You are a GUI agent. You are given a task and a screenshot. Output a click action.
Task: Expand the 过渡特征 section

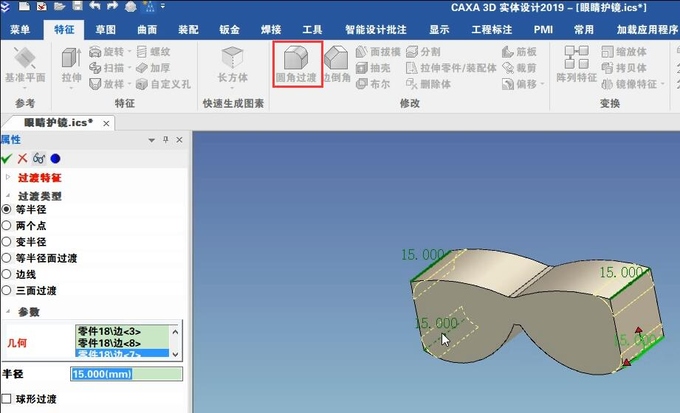point(7,177)
